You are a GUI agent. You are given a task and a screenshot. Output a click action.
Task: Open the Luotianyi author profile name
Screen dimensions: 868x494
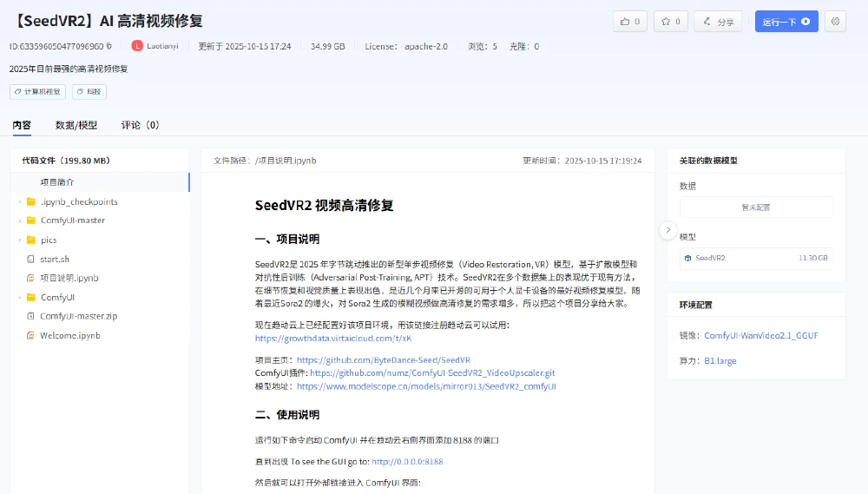pos(162,46)
